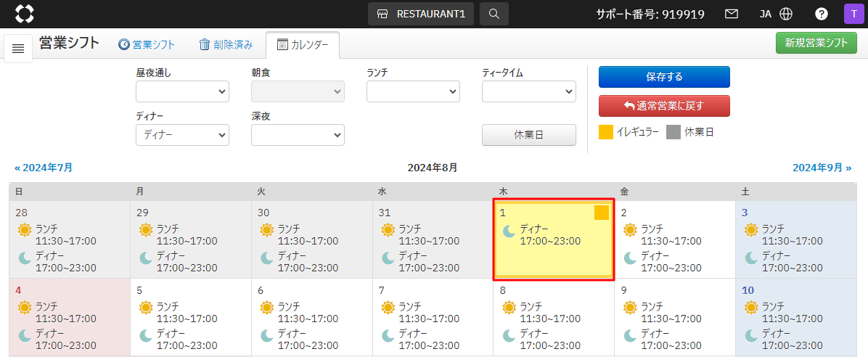
Task: Open the RESTAURANT1 store selector
Action: [x=421, y=14]
